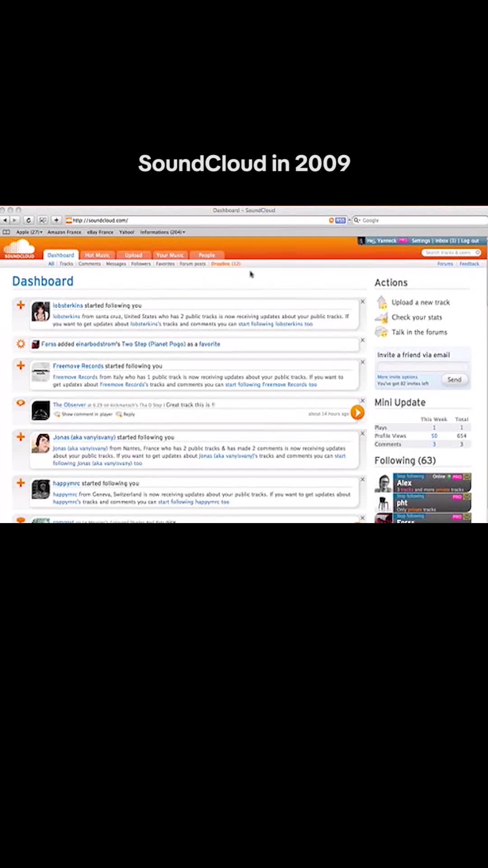488x868 pixels.
Task: Click the plus icon beside Jonas notification
Action: (x=21, y=437)
